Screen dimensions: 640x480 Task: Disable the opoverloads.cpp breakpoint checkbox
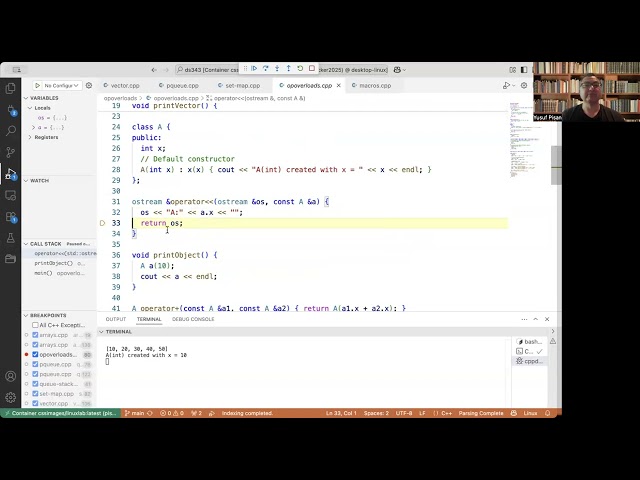tap(36, 355)
